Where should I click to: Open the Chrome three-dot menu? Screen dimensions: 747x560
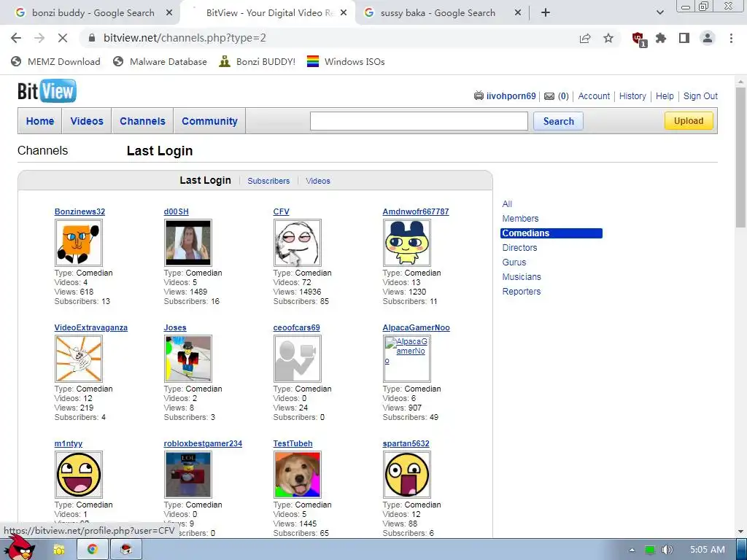[731, 38]
